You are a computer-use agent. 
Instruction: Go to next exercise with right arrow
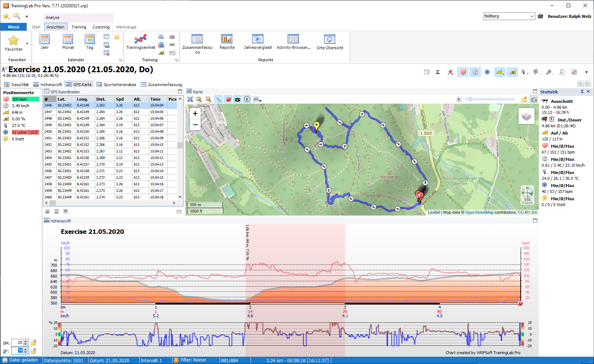coord(588,84)
